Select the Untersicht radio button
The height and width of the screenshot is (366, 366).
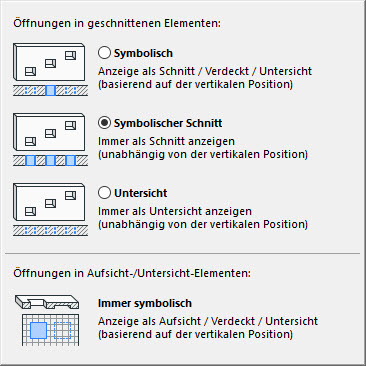click(104, 193)
